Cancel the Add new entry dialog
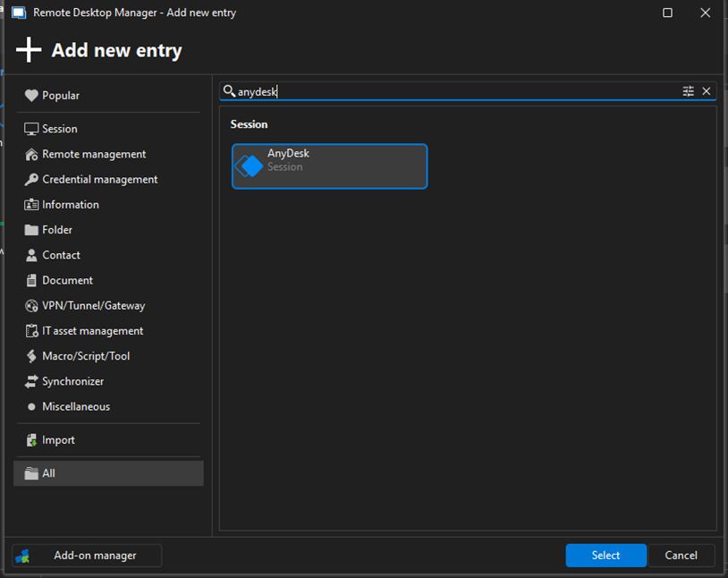728x578 pixels. point(681,556)
